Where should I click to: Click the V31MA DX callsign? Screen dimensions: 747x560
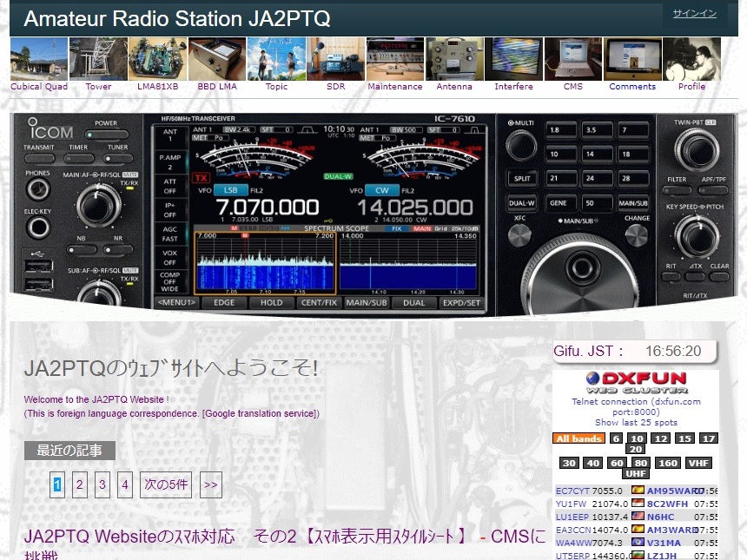(664, 543)
